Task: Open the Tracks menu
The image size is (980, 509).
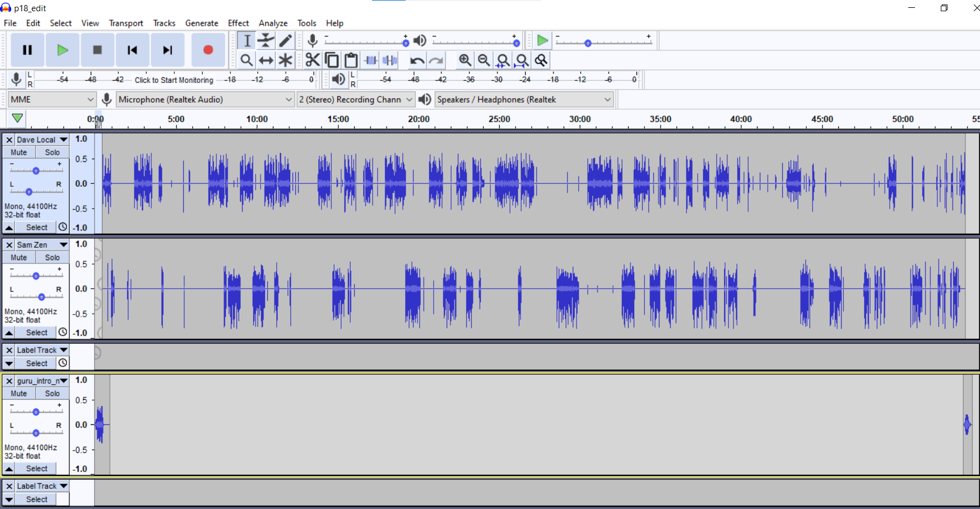Action: point(164,23)
